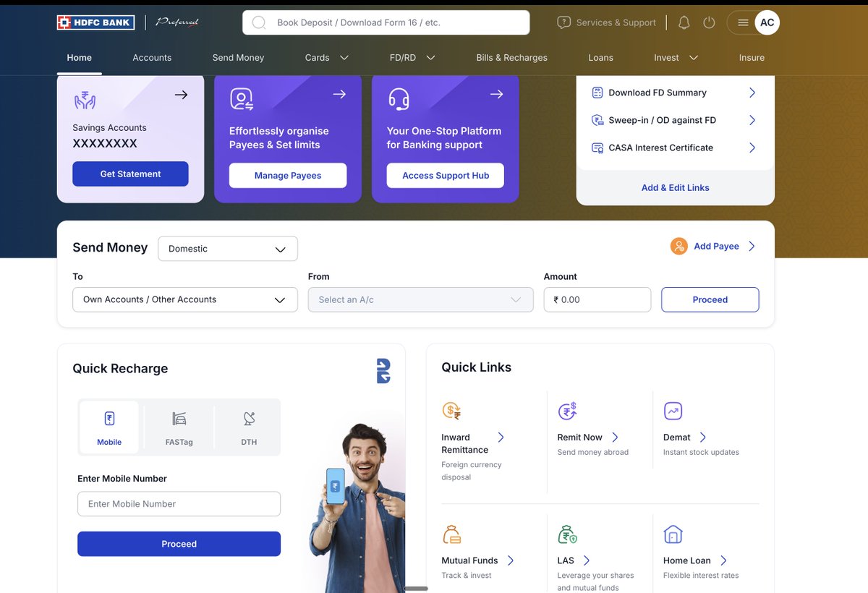The height and width of the screenshot is (593, 868).
Task: Expand the FD/RD menu chevron
Action: (x=430, y=58)
